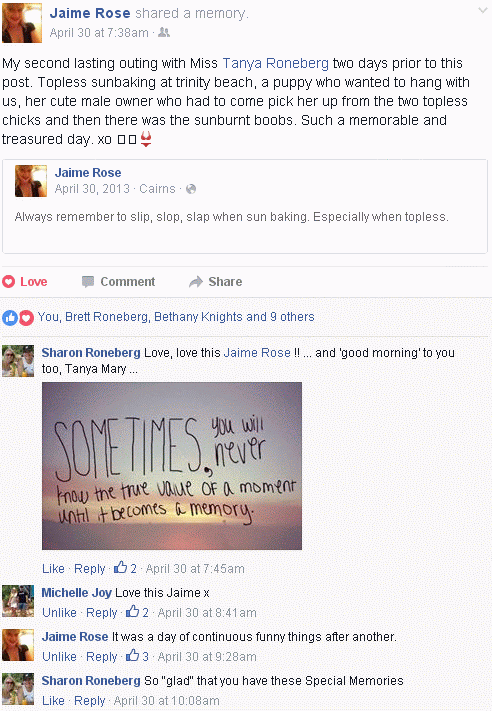Like Sharon Roneberg's Special Memories comment
Screen dimensions: 492x711
click(53, 701)
